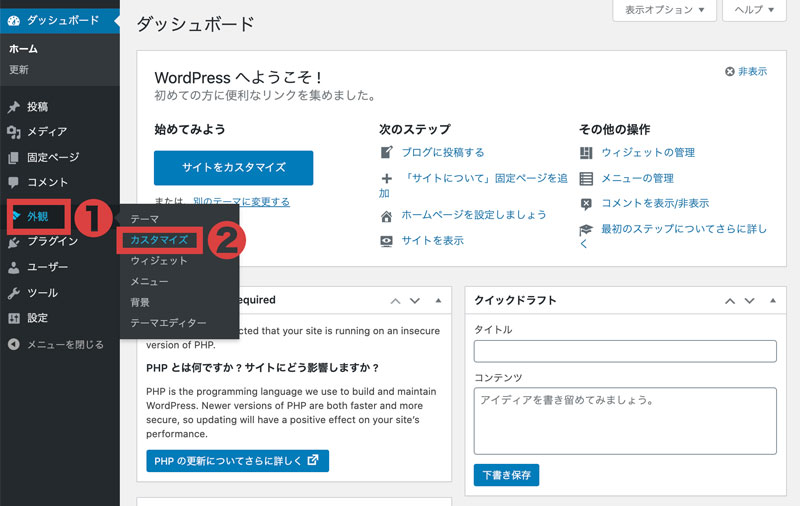Open the コメントを表示/非表示 link
Viewport: 800px width, 506px height.
pyautogui.click(x=656, y=203)
